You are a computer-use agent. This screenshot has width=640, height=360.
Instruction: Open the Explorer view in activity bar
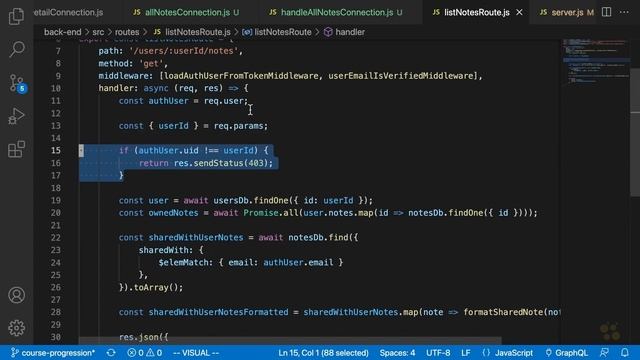coord(16,16)
